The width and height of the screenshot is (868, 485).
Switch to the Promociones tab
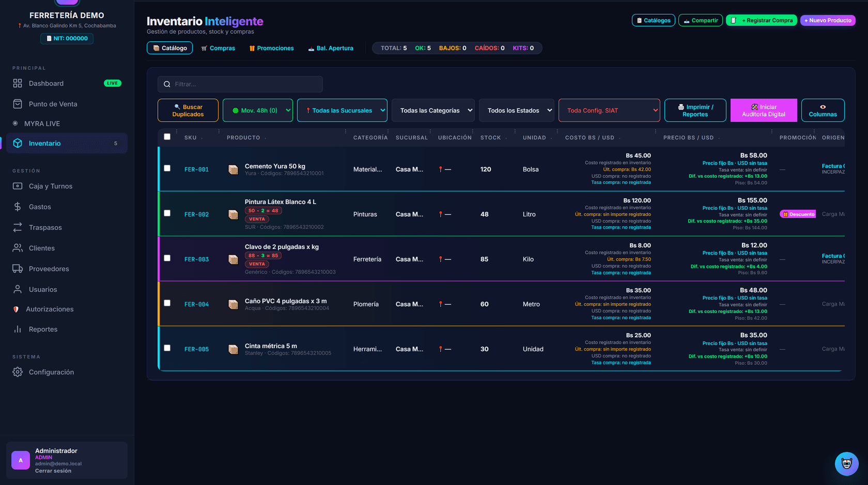pos(271,48)
